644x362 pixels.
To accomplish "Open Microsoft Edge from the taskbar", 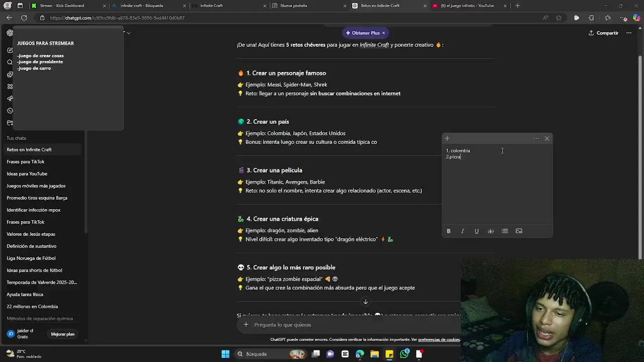I will click(360, 354).
